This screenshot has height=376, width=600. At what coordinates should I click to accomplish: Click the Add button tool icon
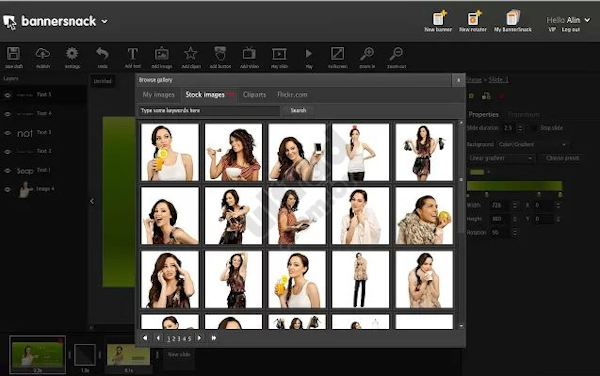pyautogui.click(x=220, y=54)
